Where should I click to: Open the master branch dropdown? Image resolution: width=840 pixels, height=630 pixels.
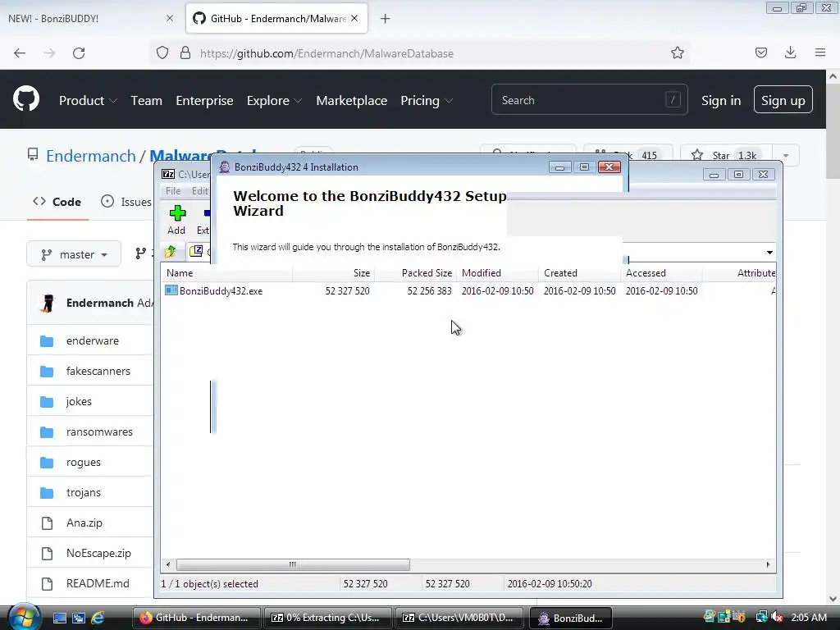74,254
